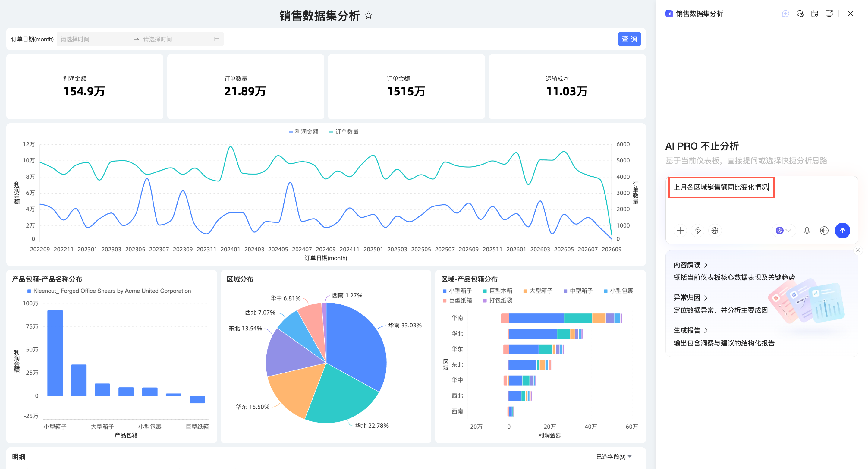Click the 西南 1.27% pie label
The height and width of the screenshot is (469, 868).
pyautogui.click(x=347, y=295)
